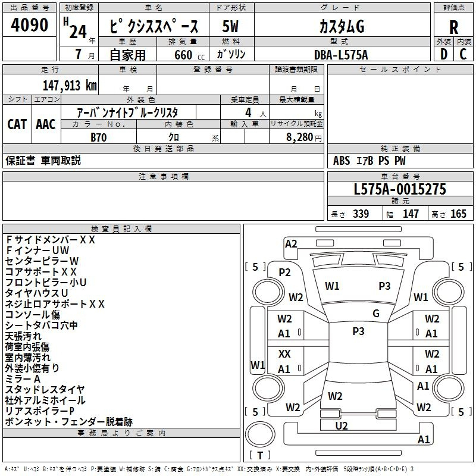Click the U2 dent mark on the diagram
The image size is (476, 476).
342,425
